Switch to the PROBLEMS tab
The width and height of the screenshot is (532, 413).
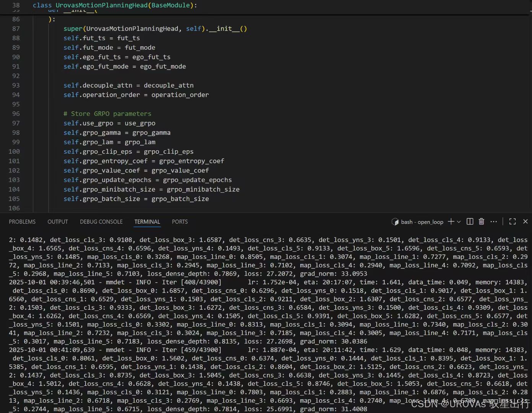pyautogui.click(x=22, y=222)
